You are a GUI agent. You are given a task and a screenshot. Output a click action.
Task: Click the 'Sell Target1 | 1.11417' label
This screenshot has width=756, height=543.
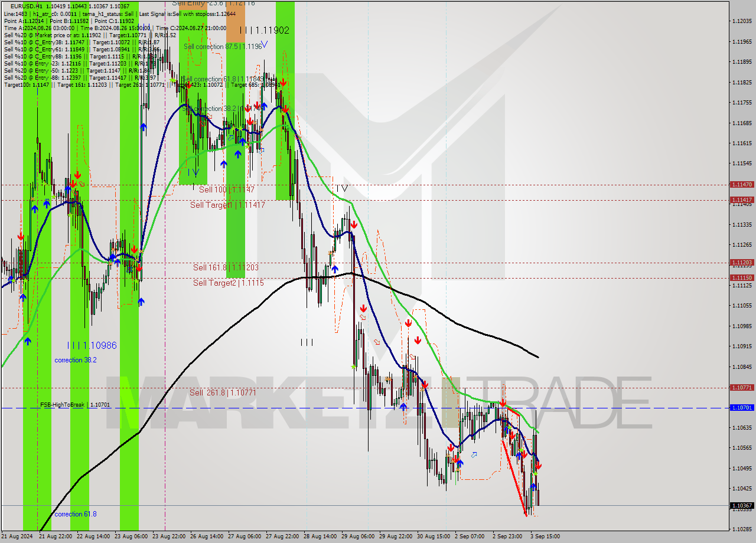227,205
